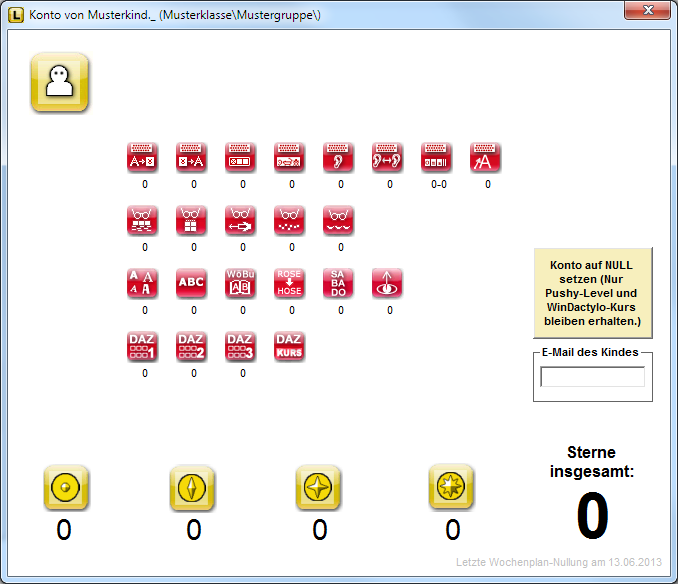Select the DAZ 1 module icon
Image resolution: width=678 pixels, height=584 pixels.
click(x=143, y=346)
